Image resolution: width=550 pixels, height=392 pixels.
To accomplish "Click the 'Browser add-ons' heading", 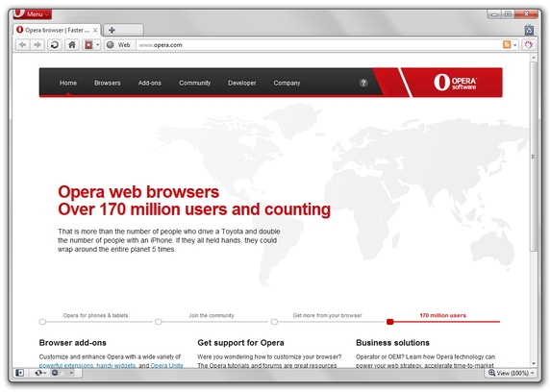I will coord(73,343).
